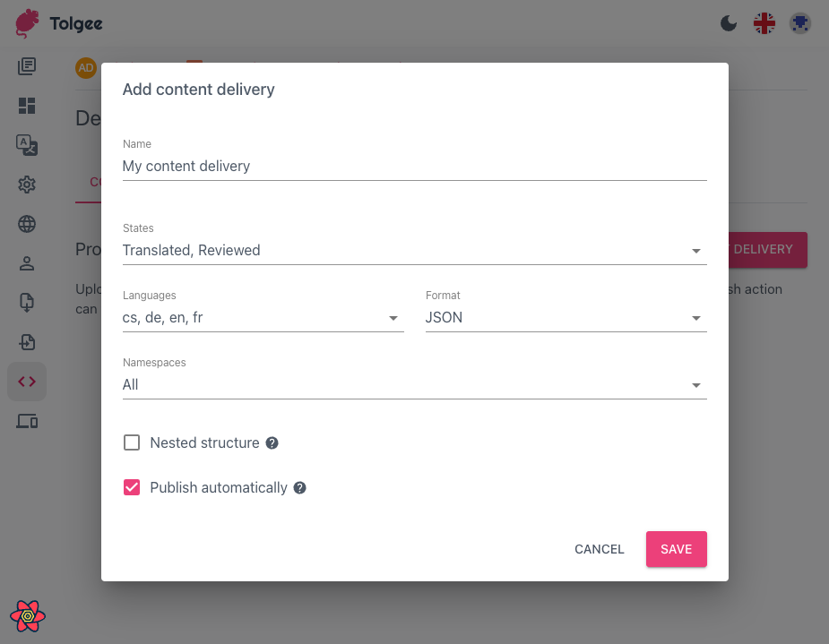Open the Format dropdown showing JSON
Screen dimensions: 829x644
click(696, 318)
